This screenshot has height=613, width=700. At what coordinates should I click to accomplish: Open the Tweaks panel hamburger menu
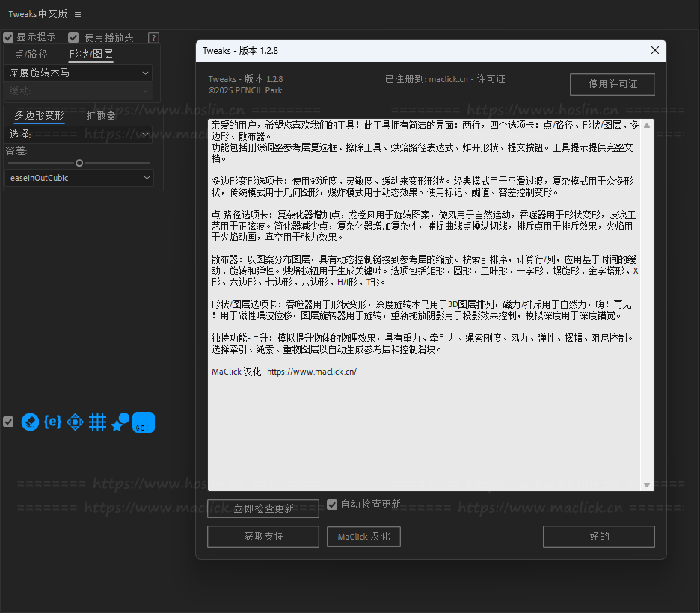tap(79, 14)
